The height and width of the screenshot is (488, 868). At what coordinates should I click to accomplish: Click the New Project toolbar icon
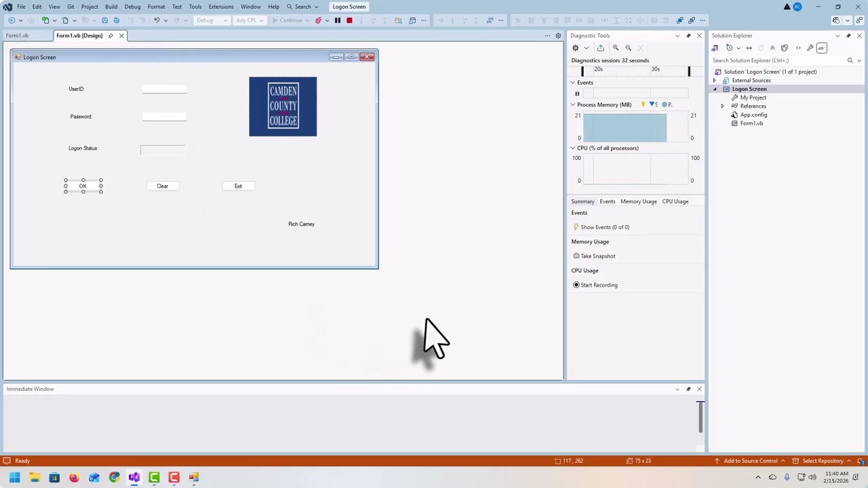click(45, 20)
